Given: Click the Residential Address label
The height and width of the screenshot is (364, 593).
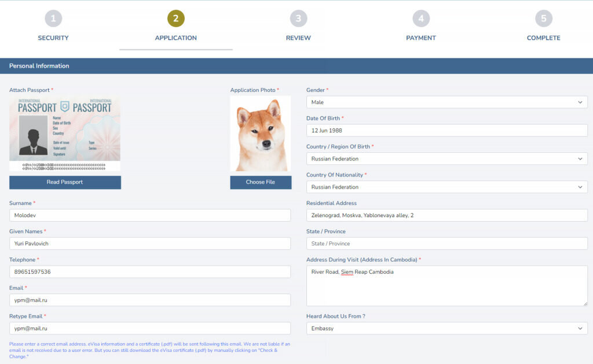Looking at the screenshot, I should coord(331,203).
